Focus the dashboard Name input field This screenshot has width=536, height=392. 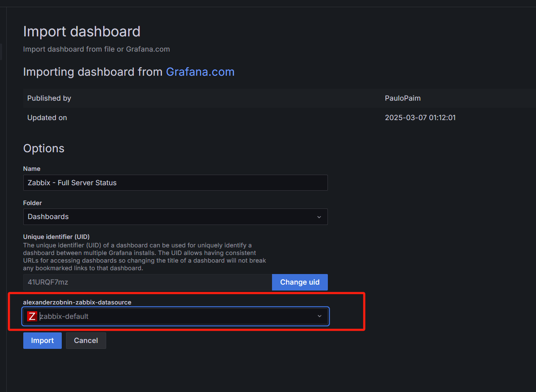coord(175,183)
